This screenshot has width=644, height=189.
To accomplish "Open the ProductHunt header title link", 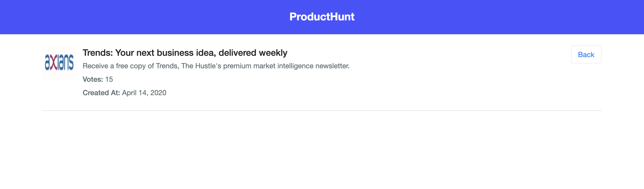I will tap(322, 17).
